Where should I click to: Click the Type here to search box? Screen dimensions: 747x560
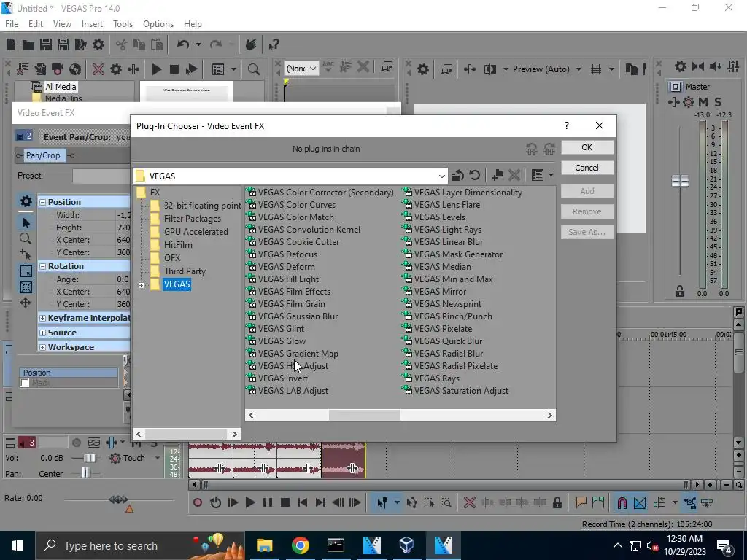pyautogui.click(x=141, y=545)
